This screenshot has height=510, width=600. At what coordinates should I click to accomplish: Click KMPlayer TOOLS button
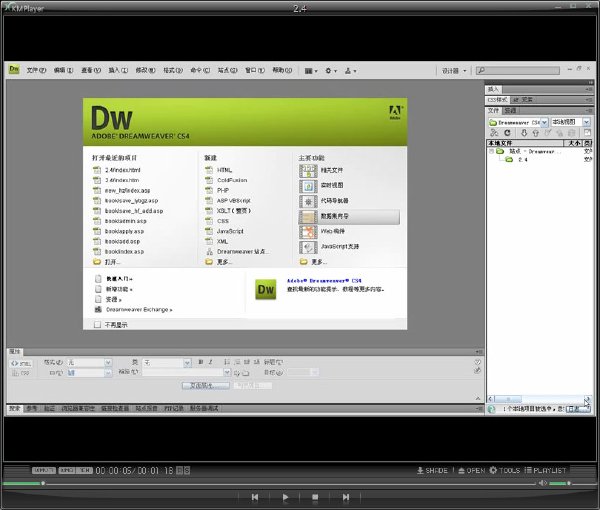[505, 470]
